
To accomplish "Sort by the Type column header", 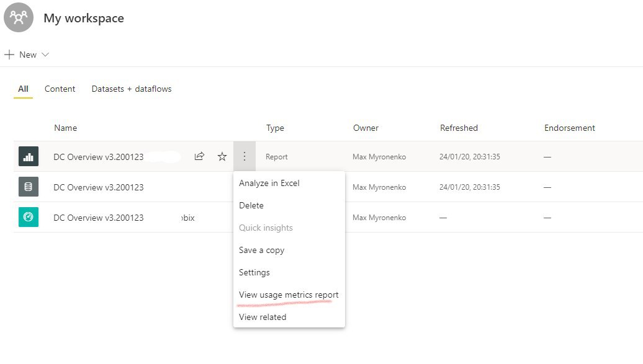I will coord(275,128).
